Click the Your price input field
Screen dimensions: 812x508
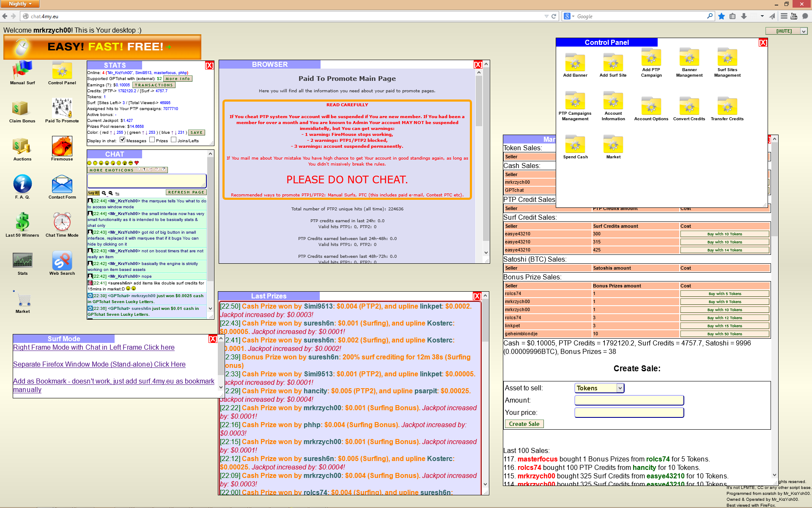click(629, 412)
